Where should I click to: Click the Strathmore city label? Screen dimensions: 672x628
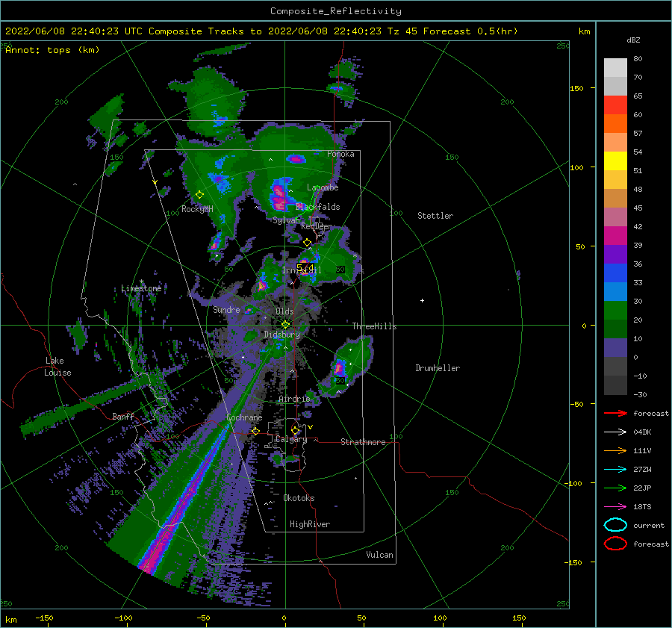[363, 442]
